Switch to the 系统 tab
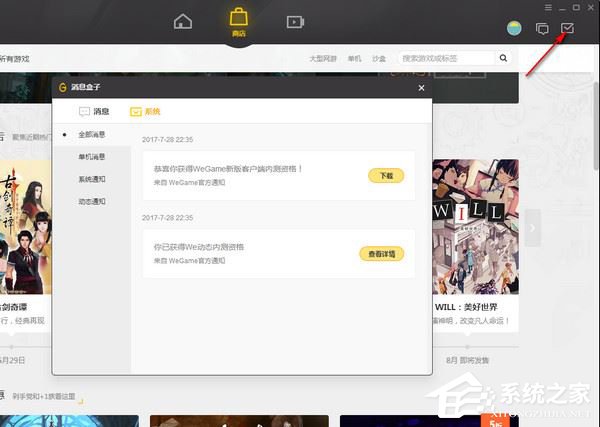 coord(145,112)
